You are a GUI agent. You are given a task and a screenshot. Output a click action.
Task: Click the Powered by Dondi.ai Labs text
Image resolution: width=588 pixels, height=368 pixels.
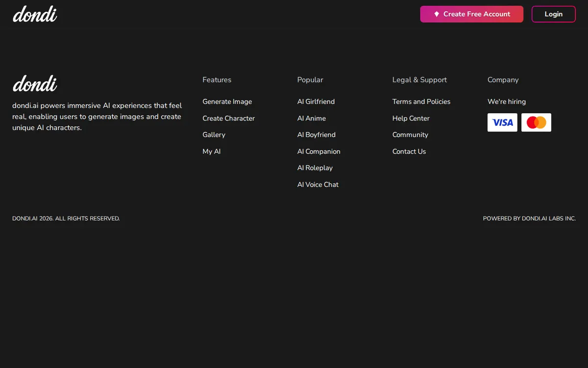click(x=529, y=218)
